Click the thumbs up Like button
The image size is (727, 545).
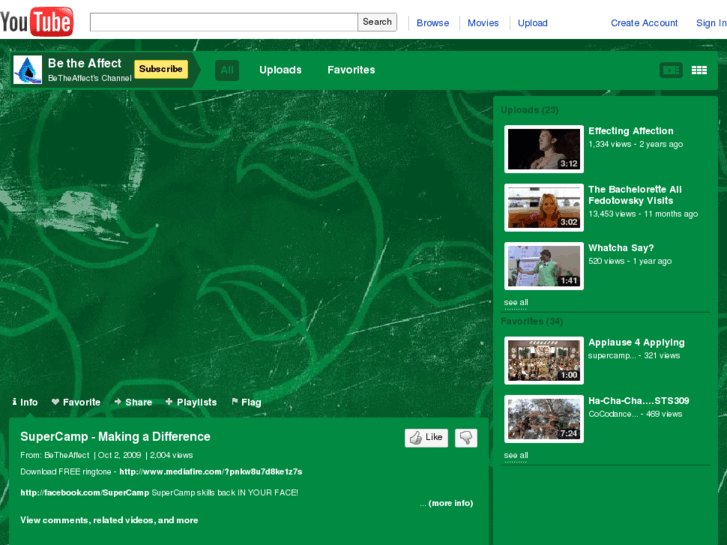pyautogui.click(x=426, y=437)
